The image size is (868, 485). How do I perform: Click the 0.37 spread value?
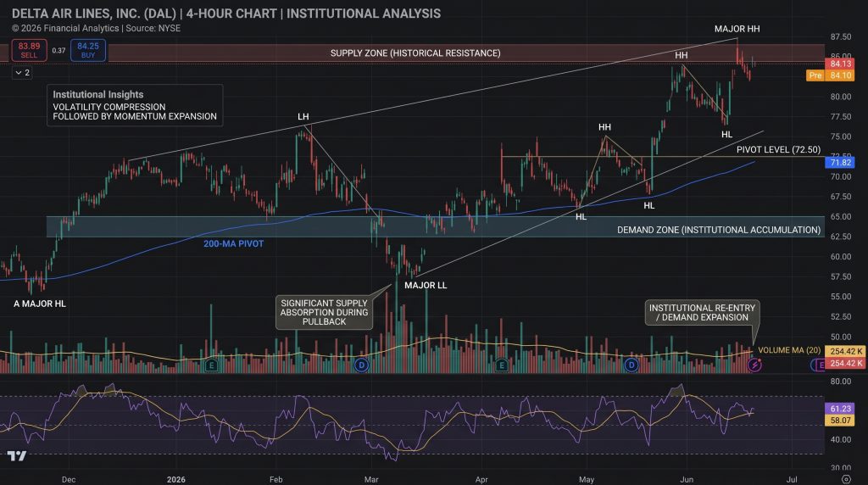click(58, 50)
